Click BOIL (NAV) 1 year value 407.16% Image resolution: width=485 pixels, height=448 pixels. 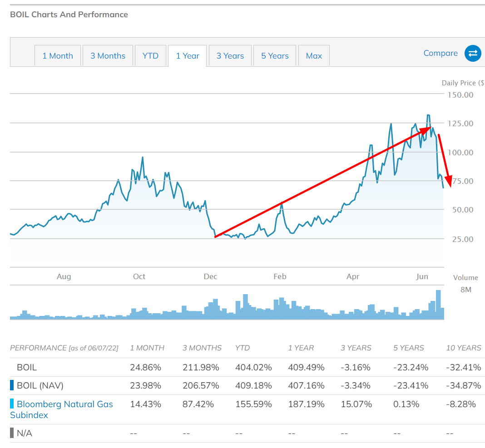(306, 385)
